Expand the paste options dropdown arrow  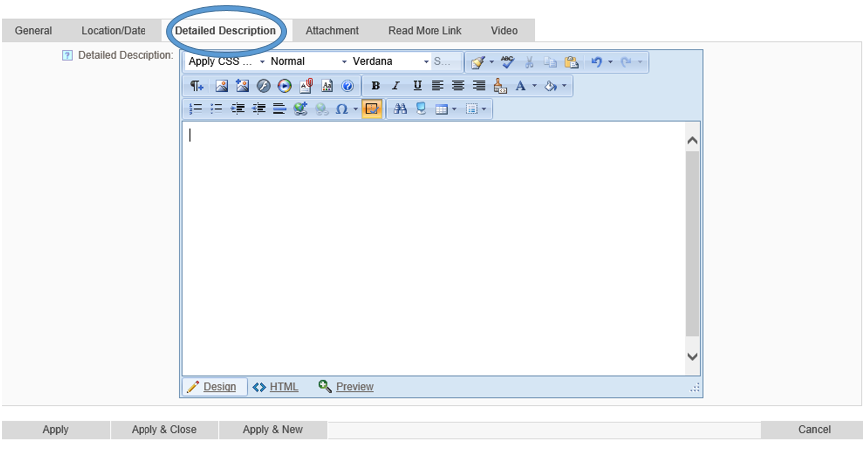click(491, 62)
